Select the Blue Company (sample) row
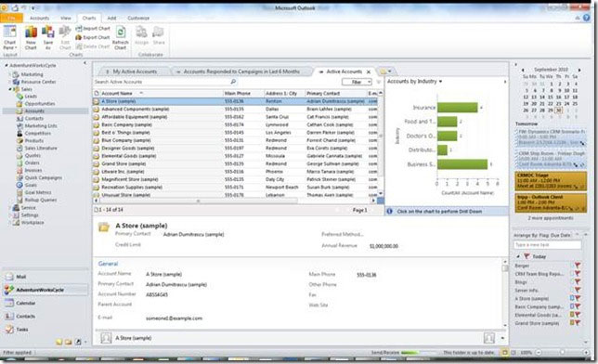The width and height of the screenshot is (598, 364). pos(235,140)
